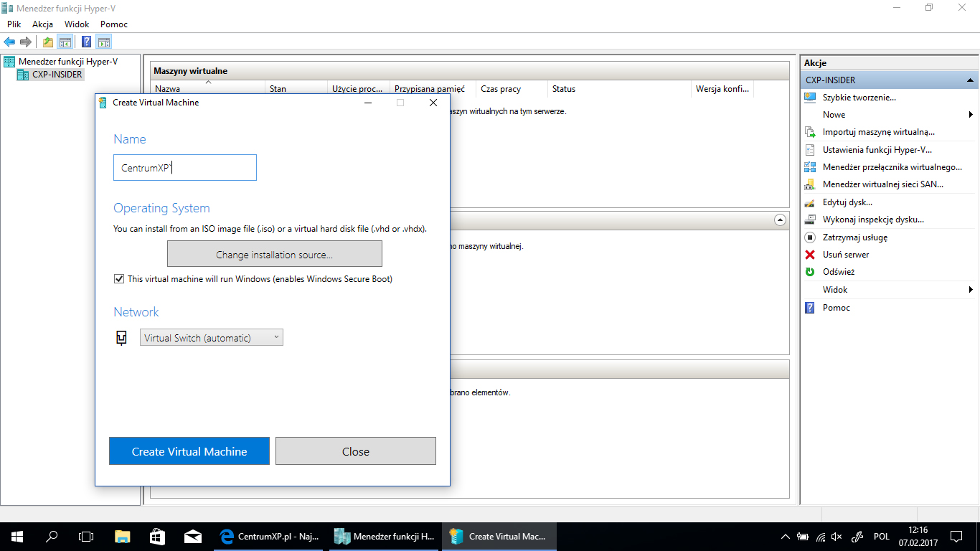Click the Windows Ink pen tray icon
The image size is (980, 551).
click(857, 536)
